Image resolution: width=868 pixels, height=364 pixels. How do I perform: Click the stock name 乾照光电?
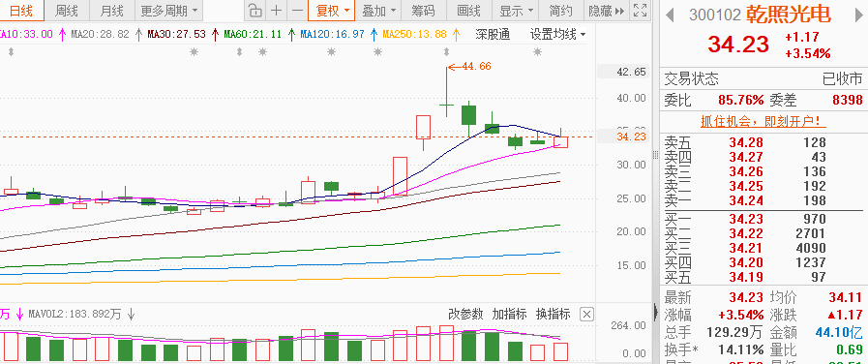click(x=788, y=14)
